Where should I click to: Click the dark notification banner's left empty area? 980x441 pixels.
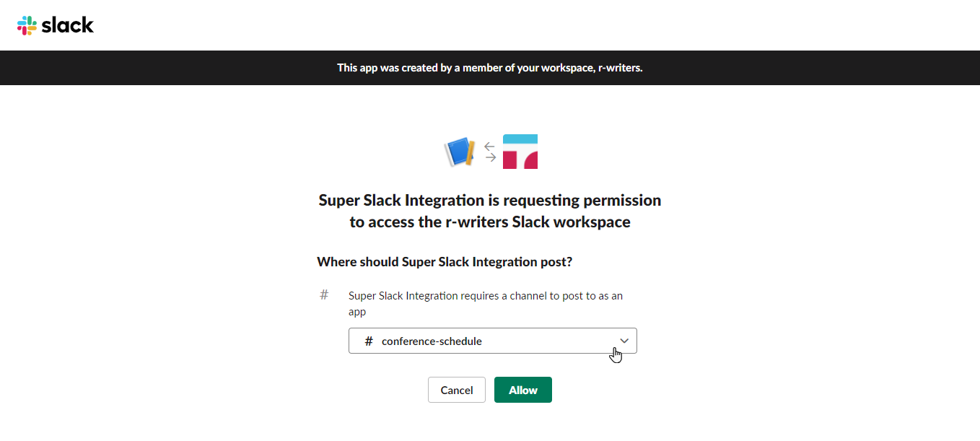click(144, 68)
